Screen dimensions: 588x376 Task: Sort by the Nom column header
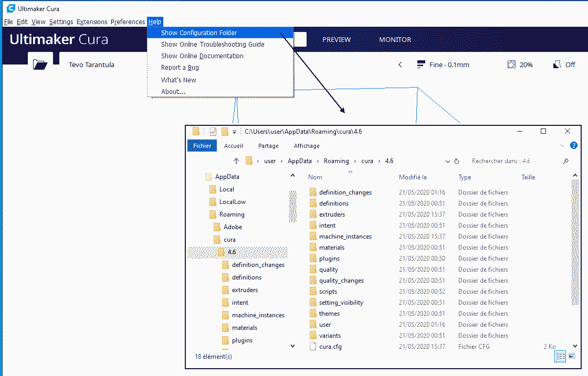(315, 177)
